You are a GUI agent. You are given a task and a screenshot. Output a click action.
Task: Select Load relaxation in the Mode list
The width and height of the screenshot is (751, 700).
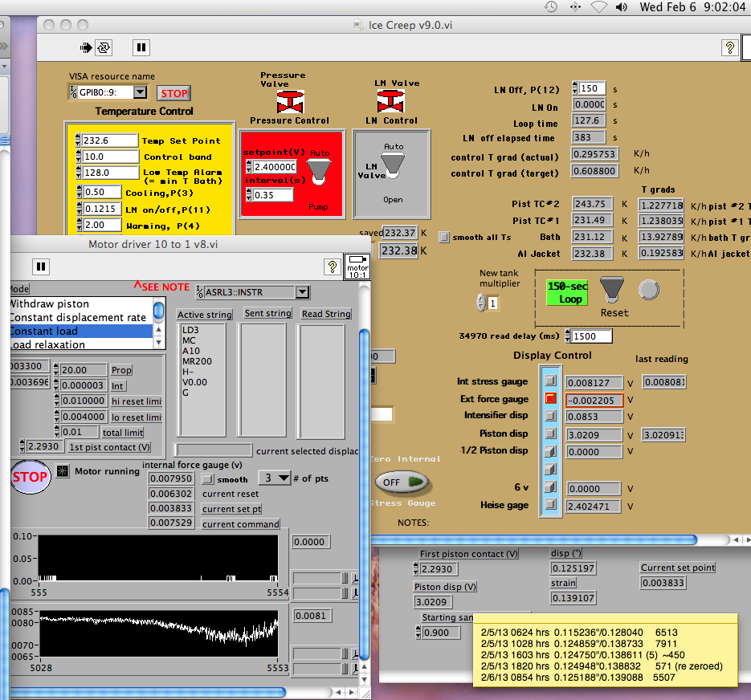[x=47, y=344]
